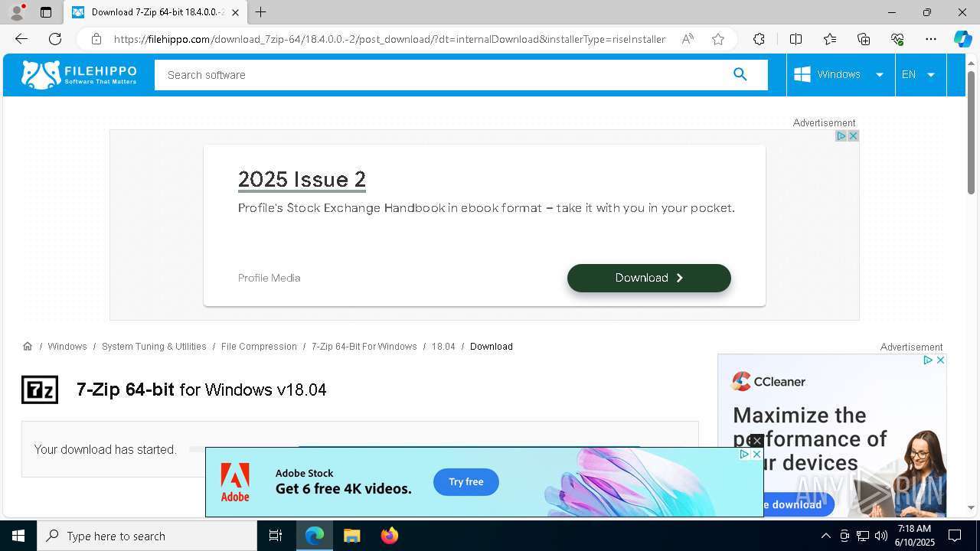Click the CCleaner logo in ad
980x551 pixels.
click(x=769, y=381)
